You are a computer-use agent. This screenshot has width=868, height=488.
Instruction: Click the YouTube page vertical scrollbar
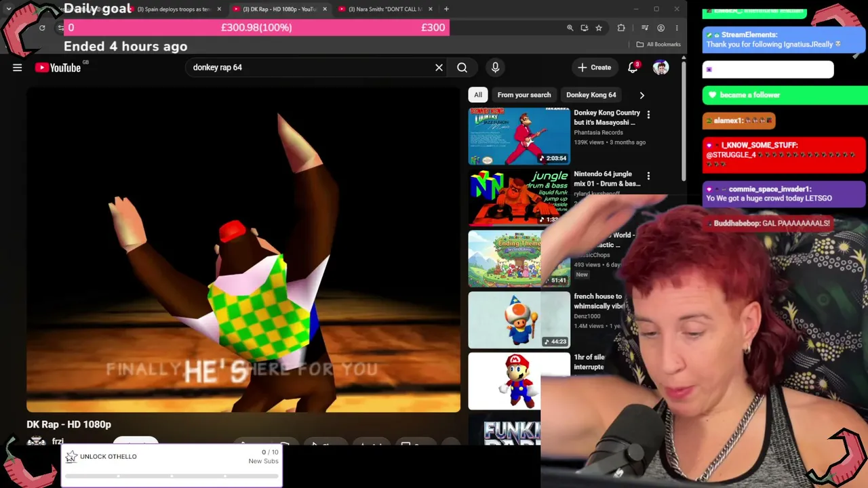pos(684,122)
